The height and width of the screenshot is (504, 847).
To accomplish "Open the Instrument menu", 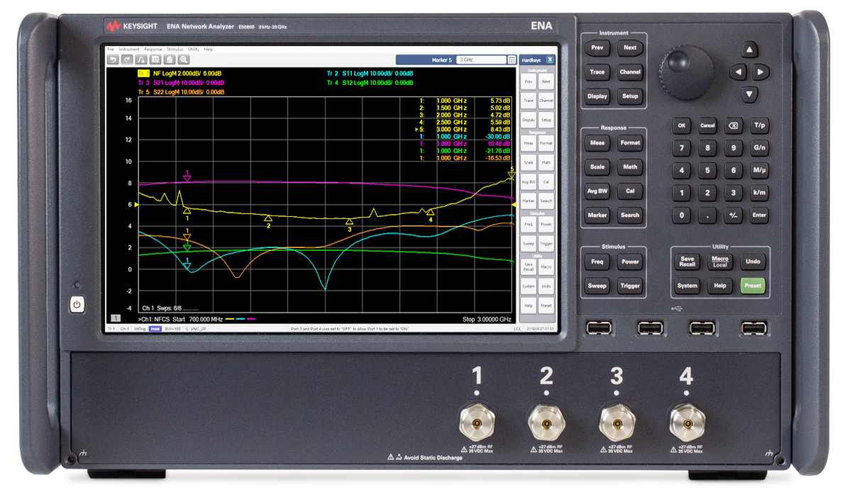I will click(x=129, y=50).
